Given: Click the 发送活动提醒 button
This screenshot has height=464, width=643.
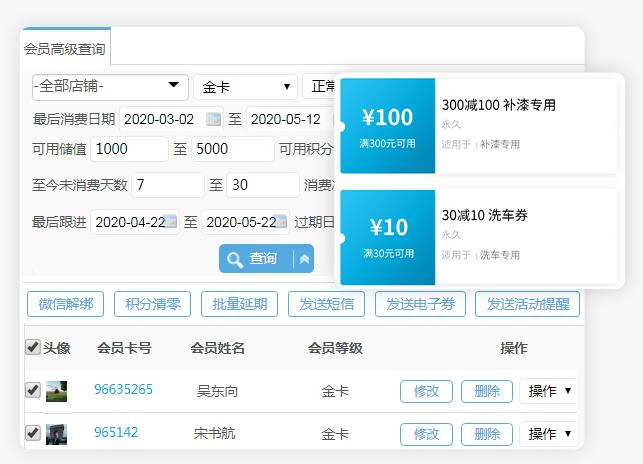Looking at the screenshot, I should (527, 304).
